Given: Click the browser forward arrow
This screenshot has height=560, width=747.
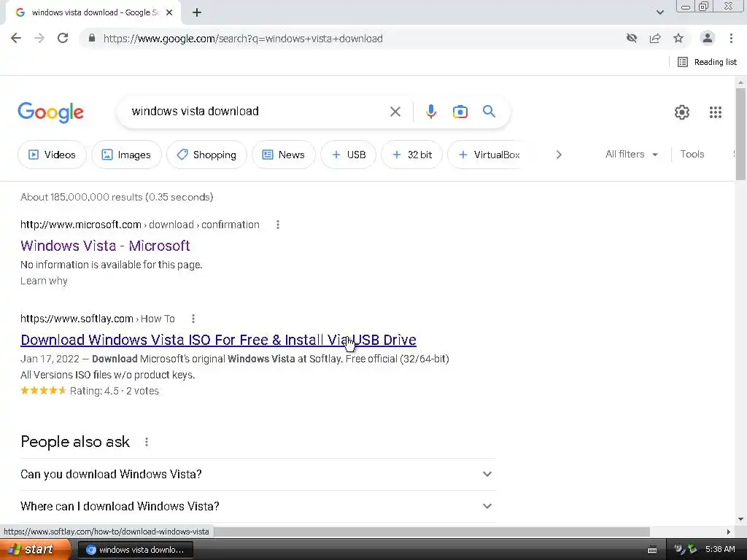Looking at the screenshot, I should [39, 38].
